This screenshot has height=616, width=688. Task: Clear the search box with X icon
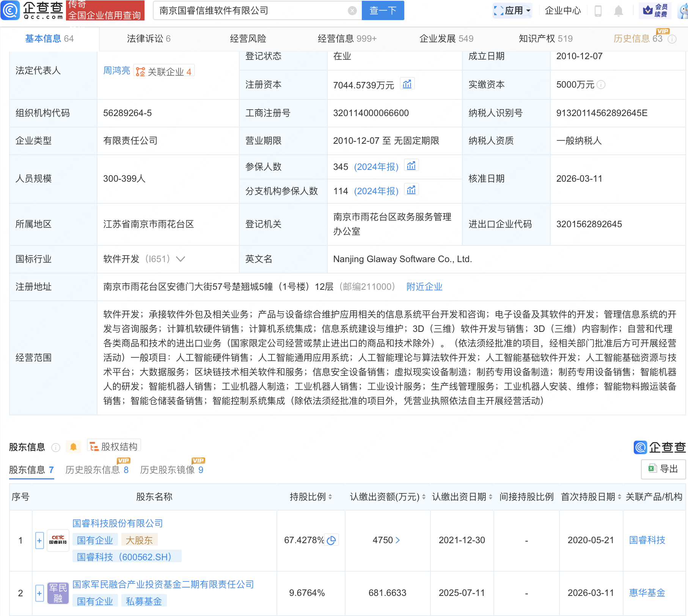[x=352, y=11]
